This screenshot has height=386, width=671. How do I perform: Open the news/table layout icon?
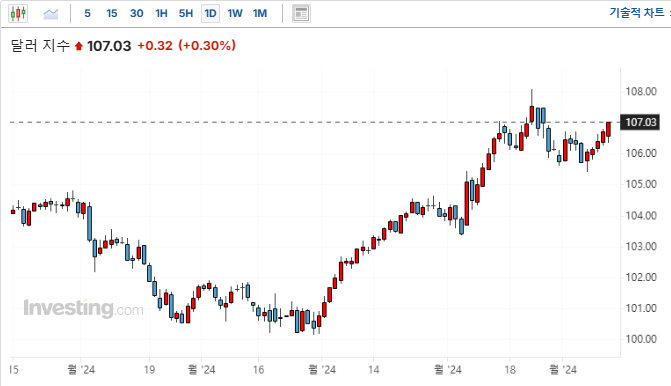pos(301,14)
